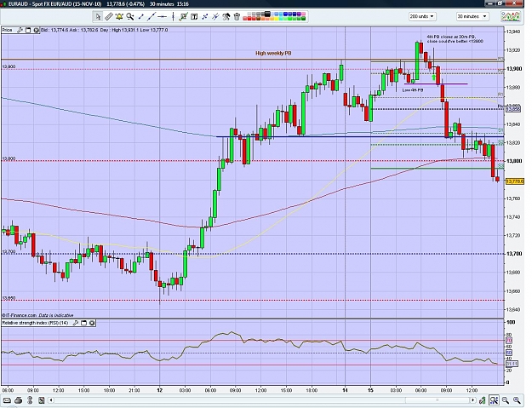
Task: Pick the brown color swatch
Action: pos(259,19)
